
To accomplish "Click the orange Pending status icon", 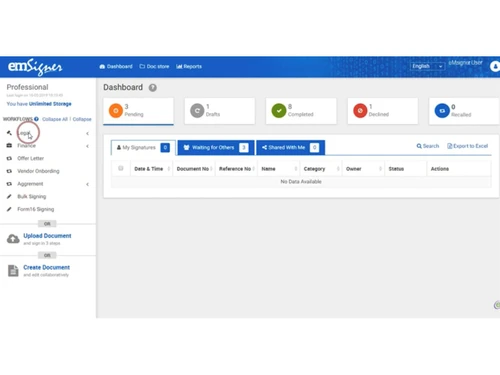I will (x=116, y=111).
